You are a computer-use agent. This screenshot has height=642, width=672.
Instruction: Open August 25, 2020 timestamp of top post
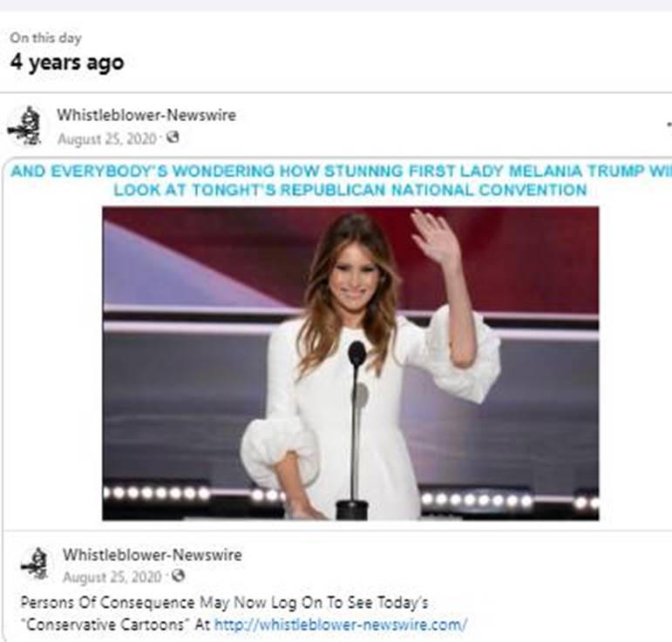tap(107, 139)
